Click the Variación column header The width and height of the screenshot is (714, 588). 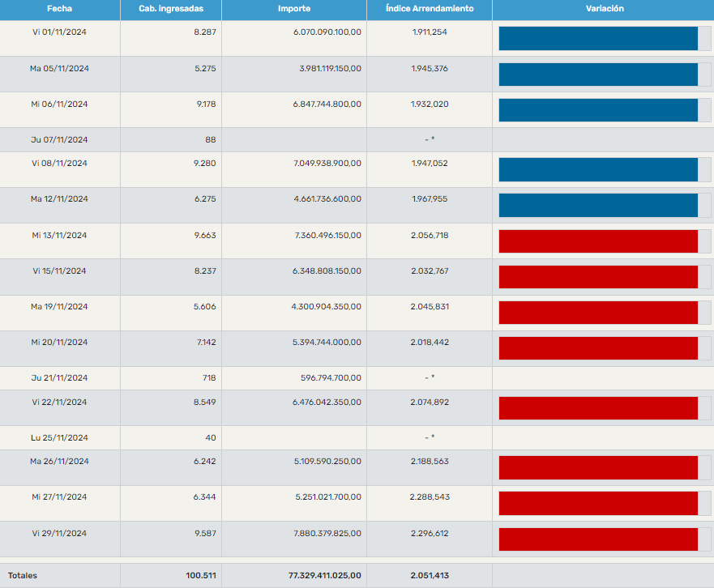pyautogui.click(x=604, y=8)
